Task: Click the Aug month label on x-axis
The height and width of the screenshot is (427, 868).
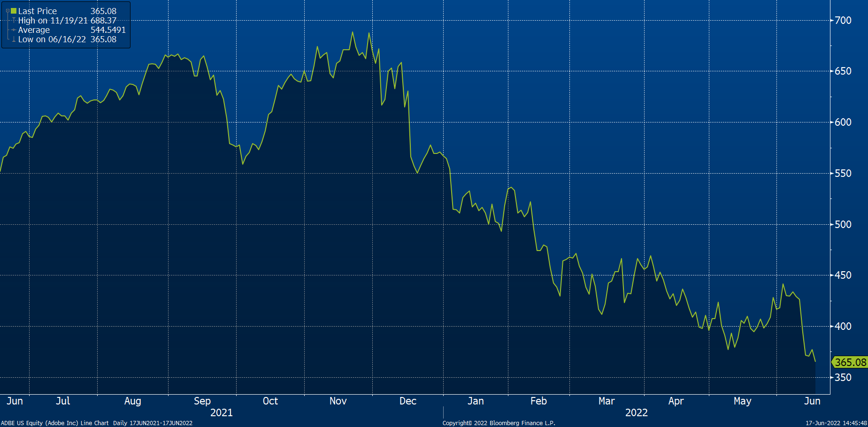Action: pyautogui.click(x=133, y=401)
